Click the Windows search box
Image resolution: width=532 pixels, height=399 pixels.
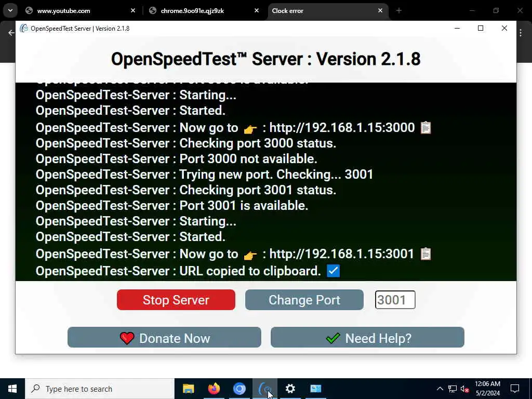pos(100,389)
